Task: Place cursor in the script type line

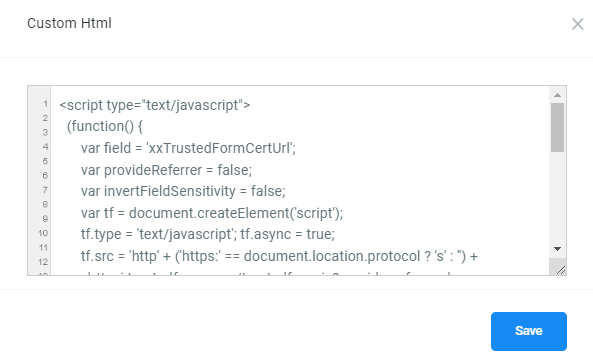Action: pyautogui.click(x=155, y=105)
